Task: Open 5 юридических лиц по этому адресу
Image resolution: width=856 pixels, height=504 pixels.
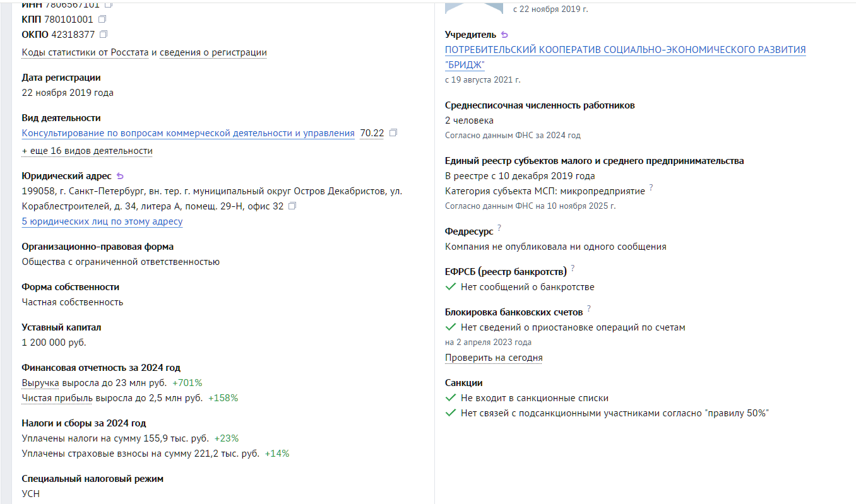Action: click(102, 221)
